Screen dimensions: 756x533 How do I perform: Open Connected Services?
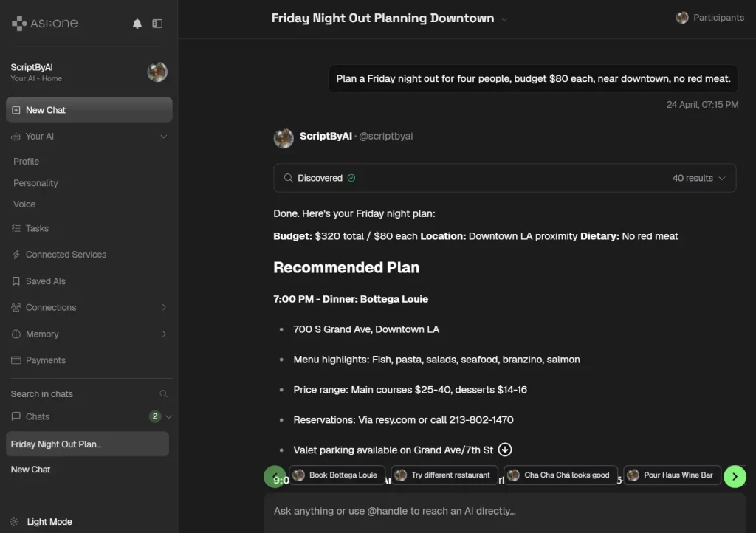click(66, 255)
